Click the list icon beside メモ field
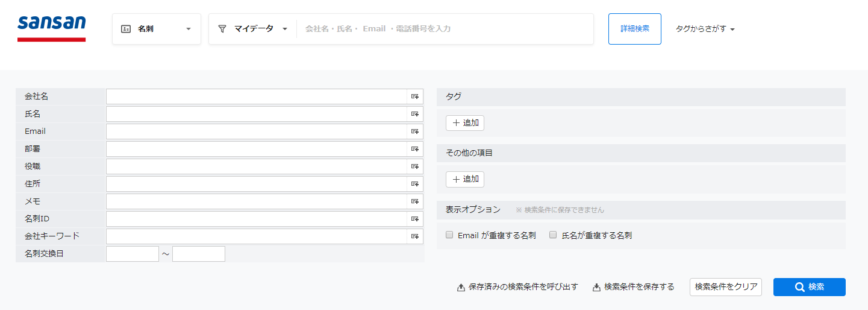This screenshot has height=310, width=868. click(415, 201)
